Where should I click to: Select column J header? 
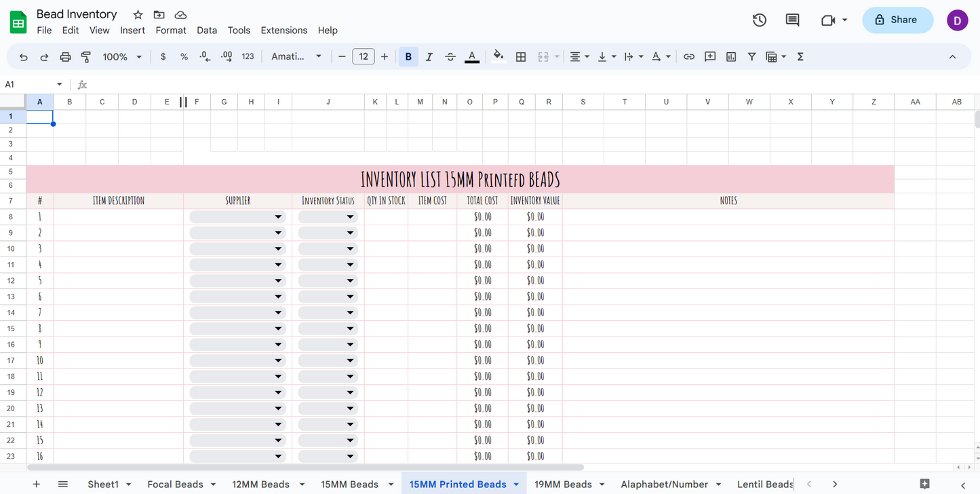click(328, 102)
